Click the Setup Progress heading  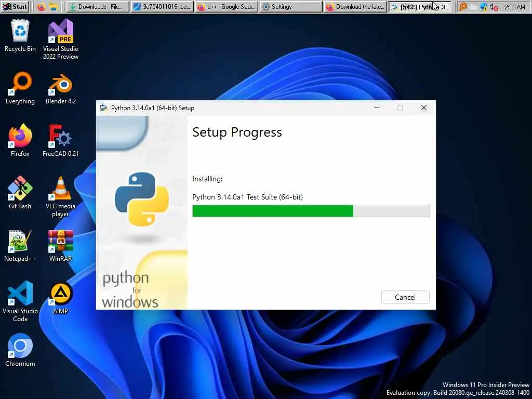237,132
